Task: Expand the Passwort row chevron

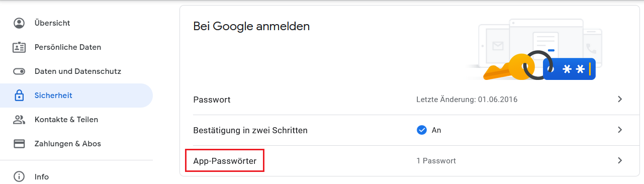Action: click(x=620, y=99)
